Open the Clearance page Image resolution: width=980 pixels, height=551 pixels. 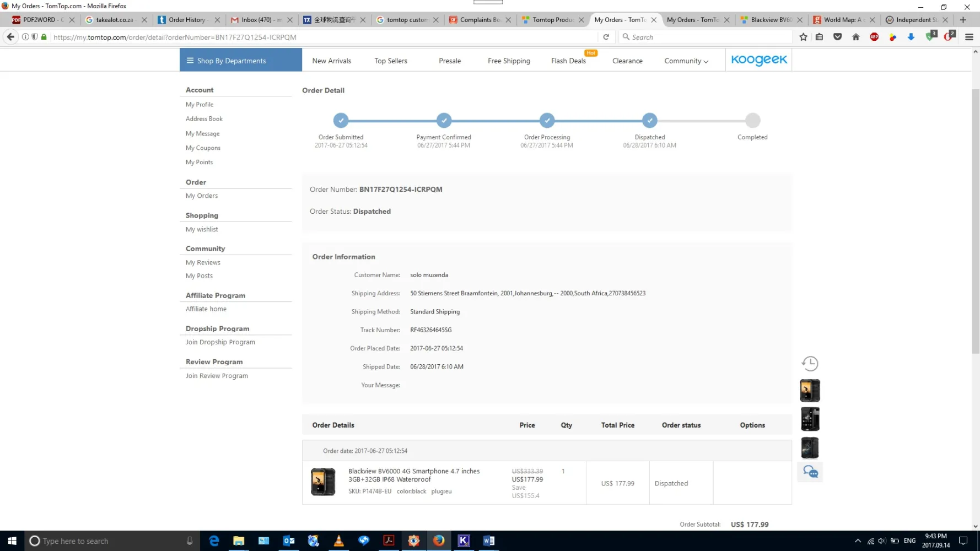627,61
